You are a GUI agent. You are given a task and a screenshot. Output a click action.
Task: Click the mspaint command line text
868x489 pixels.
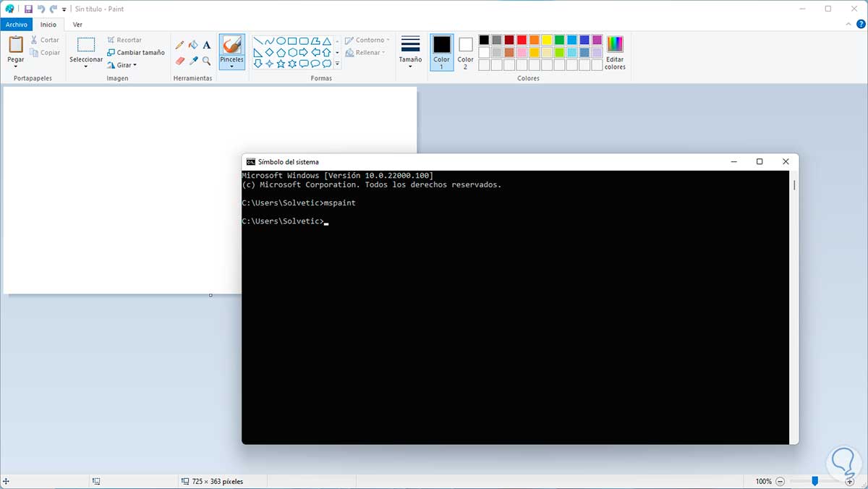(x=340, y=203)
